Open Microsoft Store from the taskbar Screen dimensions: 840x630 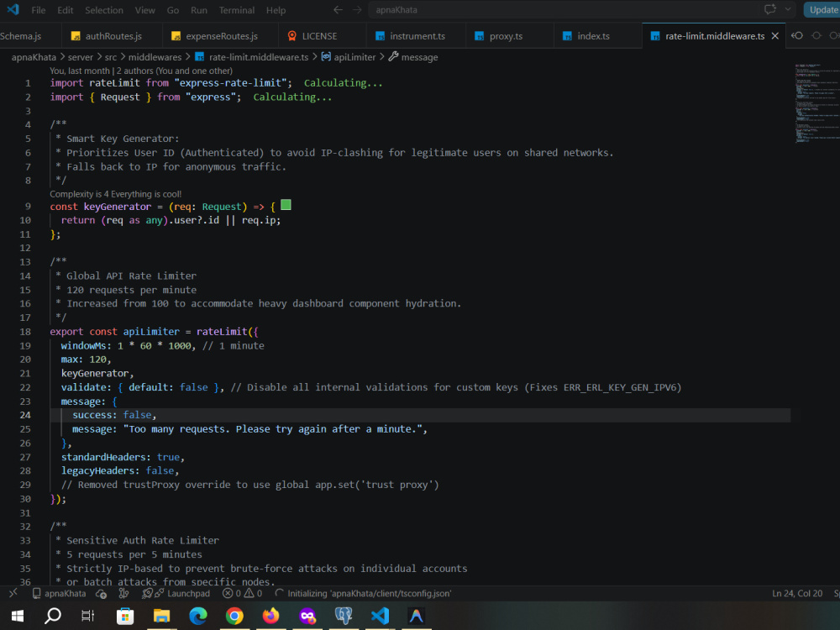(x=125, y=616)
